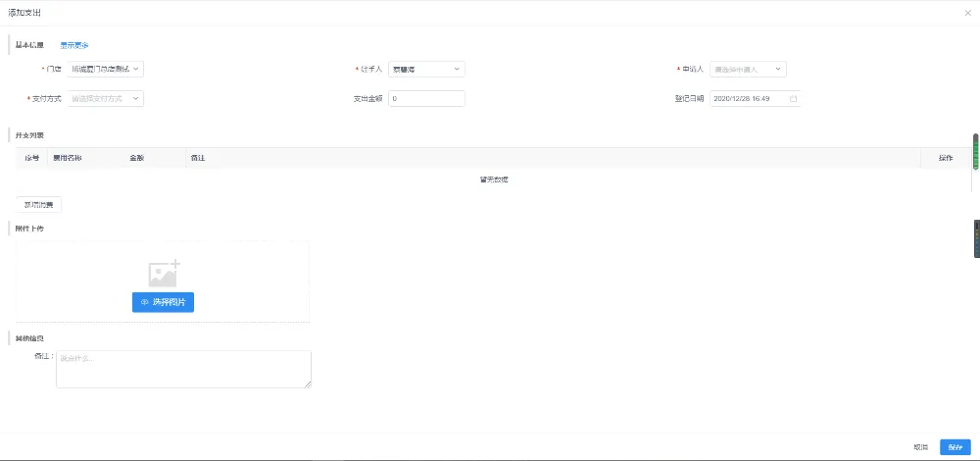Click the 显示更多 link
This screenshot has height=461, width=980.
pos(74,45)
